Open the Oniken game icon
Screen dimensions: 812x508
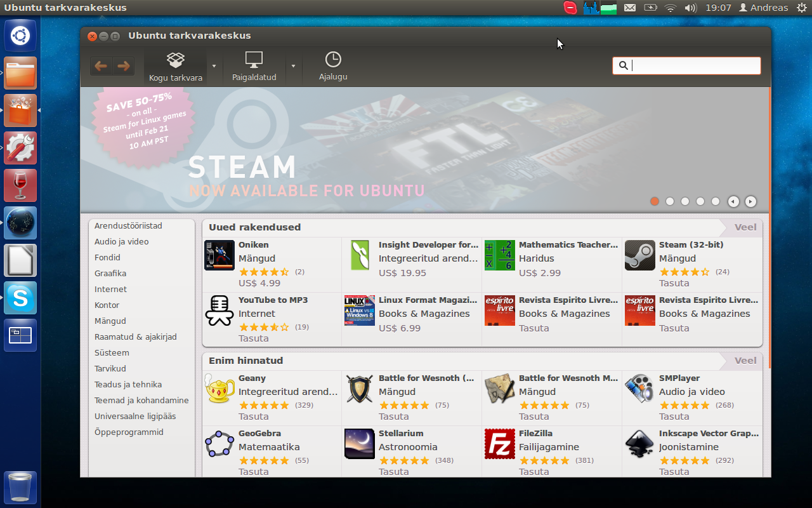(x=219, y=255)
